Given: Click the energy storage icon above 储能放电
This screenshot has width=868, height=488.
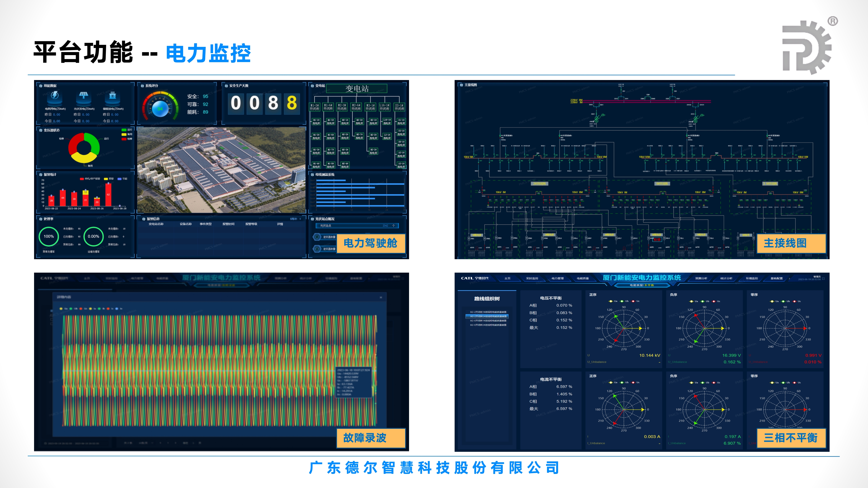Looking at the screenshot, I should (113, 96).
